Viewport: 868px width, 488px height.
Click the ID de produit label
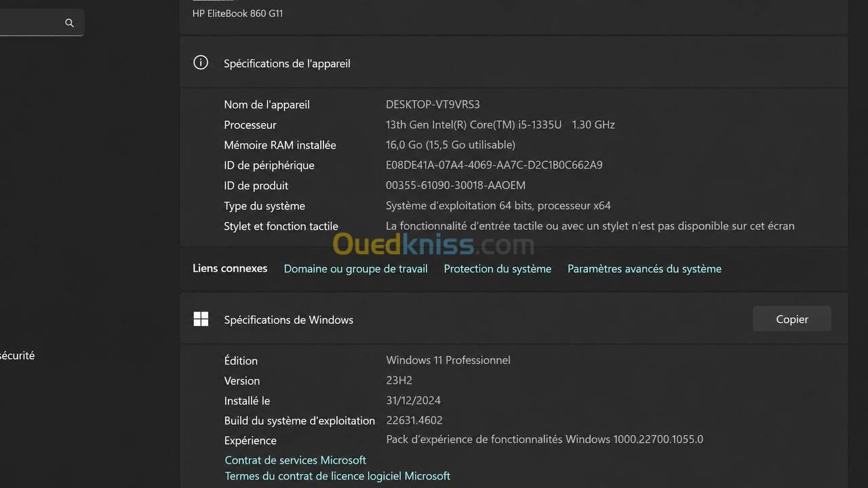(256, 186)
